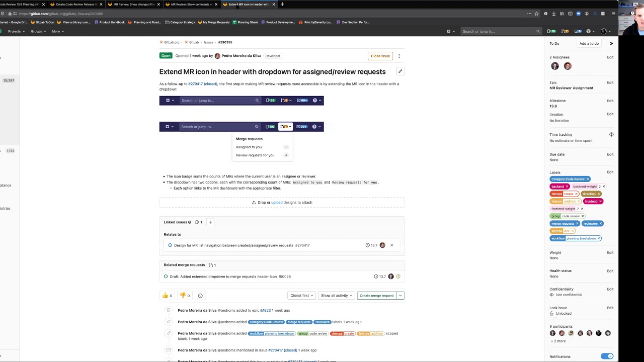Switch to MR Review: Show comments tab

click(191, 4)
